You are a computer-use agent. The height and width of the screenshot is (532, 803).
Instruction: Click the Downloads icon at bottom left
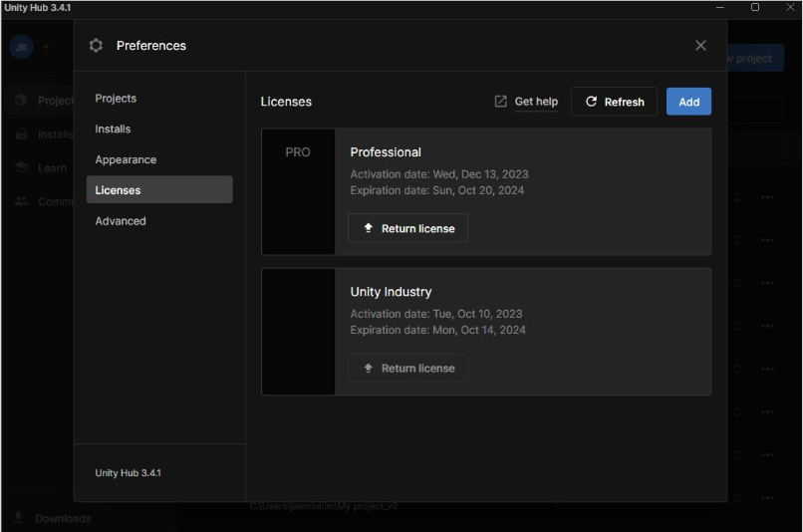18,518
